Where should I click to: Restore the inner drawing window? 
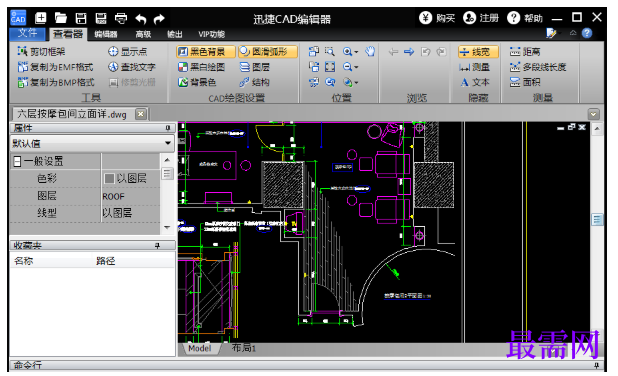click(571, 127)
